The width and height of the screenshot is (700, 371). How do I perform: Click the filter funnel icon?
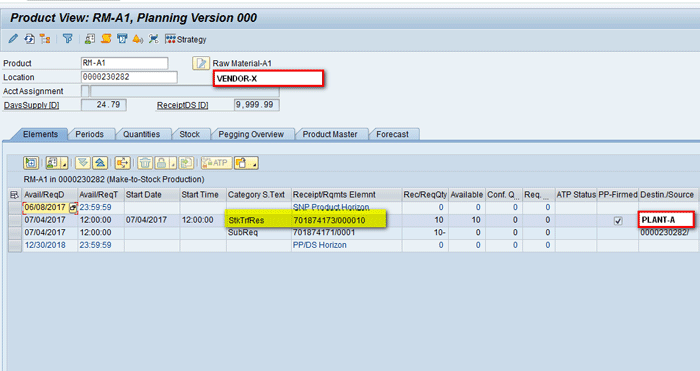pos(67,39)
